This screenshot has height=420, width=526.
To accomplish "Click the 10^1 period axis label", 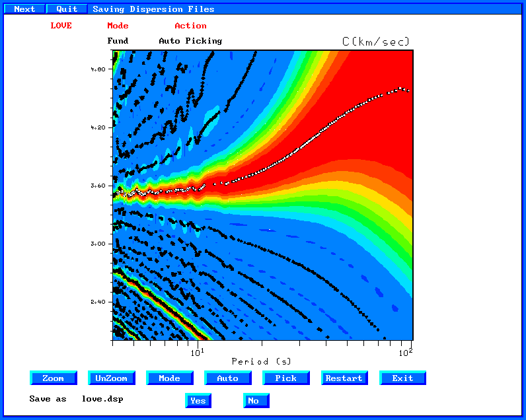I will tap(197, 352).
